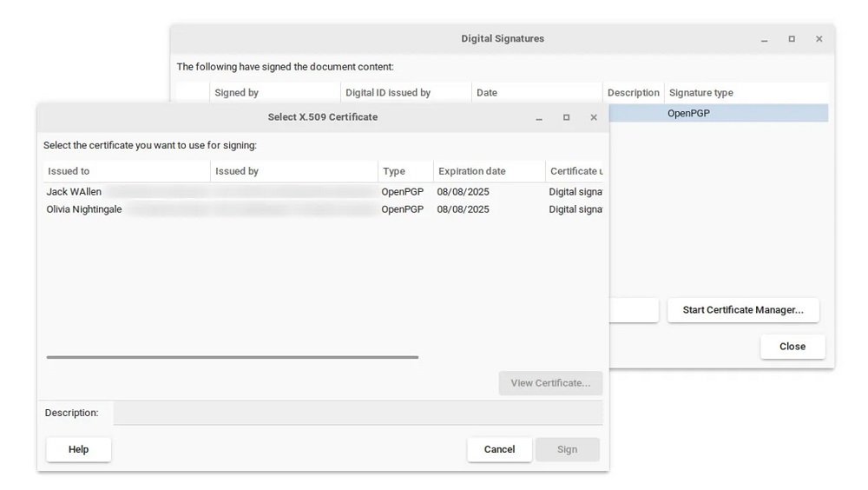Sort by Expiration date column header
This screenshot has width=868, height=490.
pyautogui.click(x=488, y=171)
